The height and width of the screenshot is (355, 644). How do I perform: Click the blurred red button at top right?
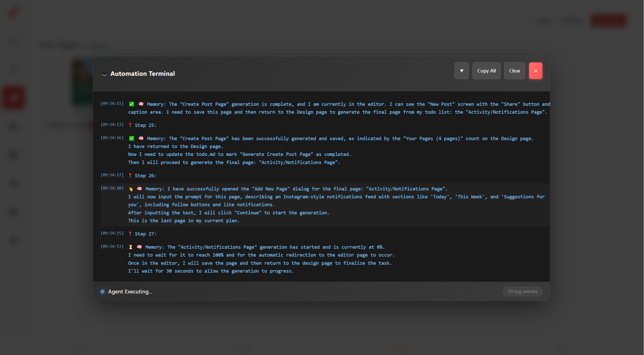(608, 20)
